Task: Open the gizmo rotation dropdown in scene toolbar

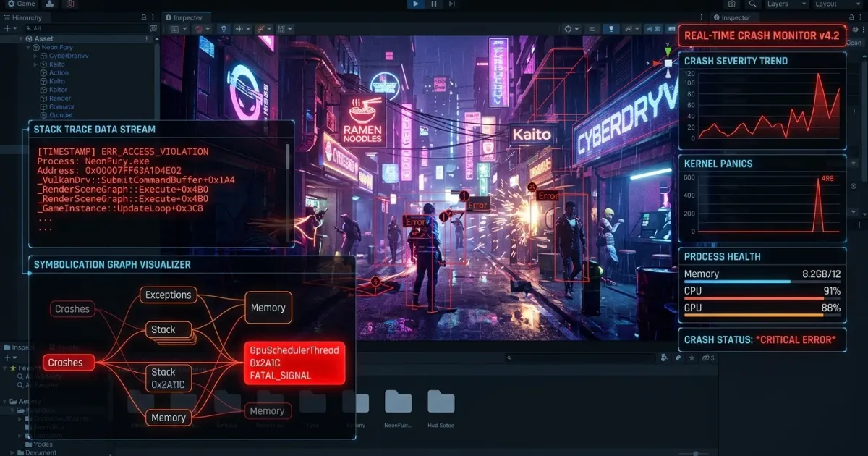Action: pyautogui.click(x=571, y=29)
